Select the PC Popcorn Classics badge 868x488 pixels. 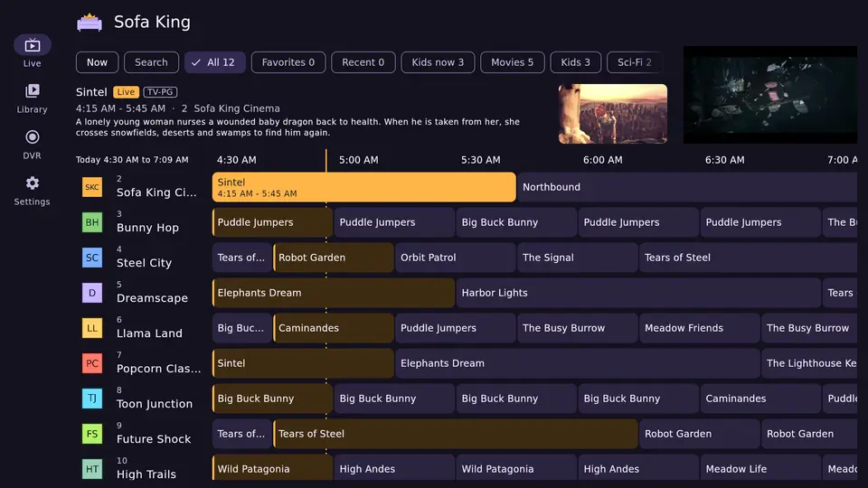(92, 363)
